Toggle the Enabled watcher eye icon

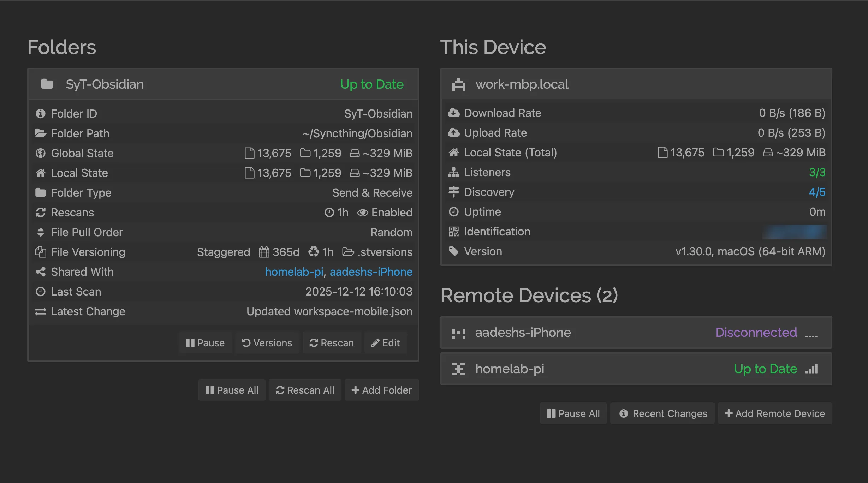(x=363, y=212)
